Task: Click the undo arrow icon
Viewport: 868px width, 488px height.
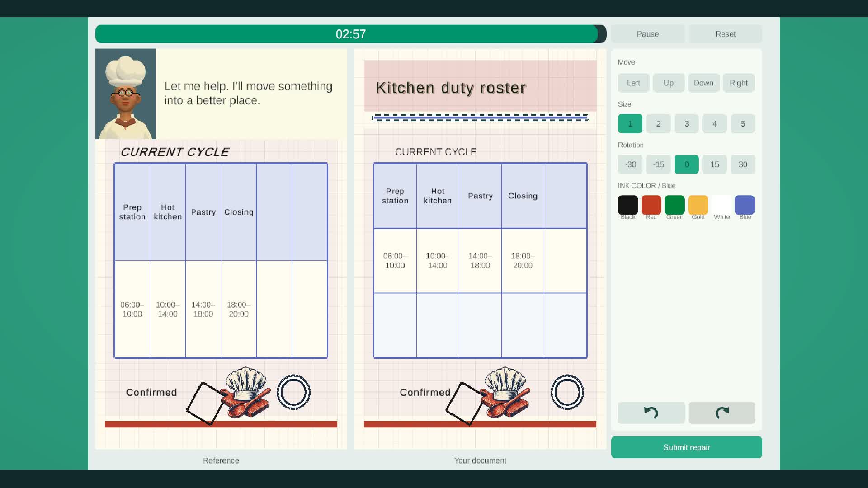Action: click(651, 413)
